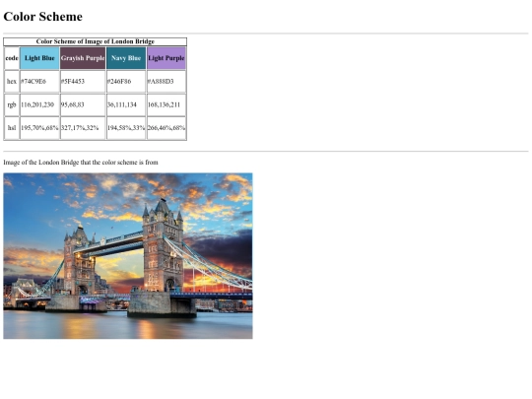Click the Light Blue color header cell

(39, 58)
